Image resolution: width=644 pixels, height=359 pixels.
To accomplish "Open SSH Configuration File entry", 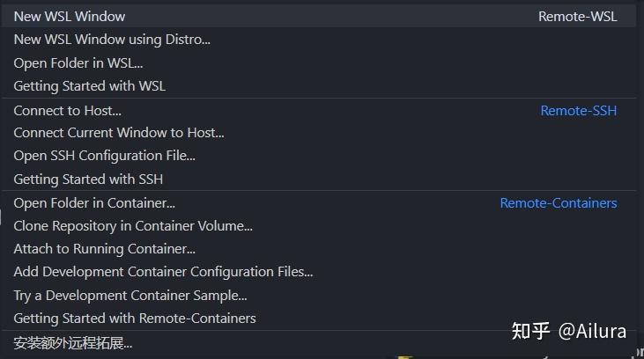I will tap(105, 156).
